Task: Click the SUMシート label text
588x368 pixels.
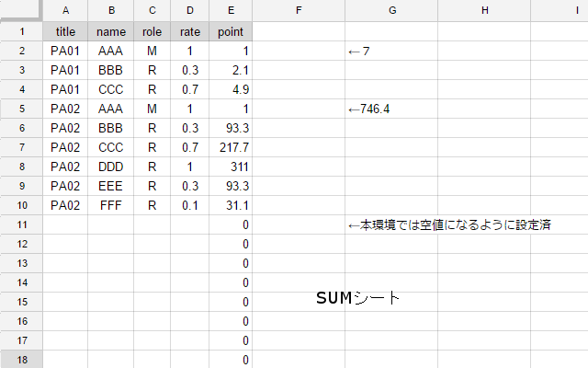Action: click(x=358, y=298)
